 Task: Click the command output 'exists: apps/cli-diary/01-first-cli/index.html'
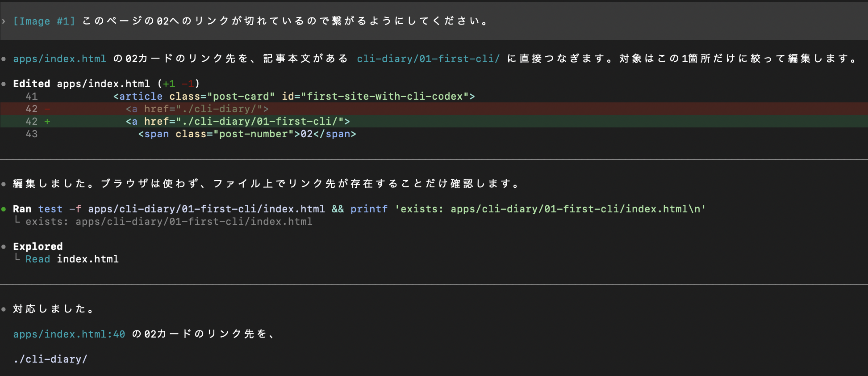coord(169,221)
